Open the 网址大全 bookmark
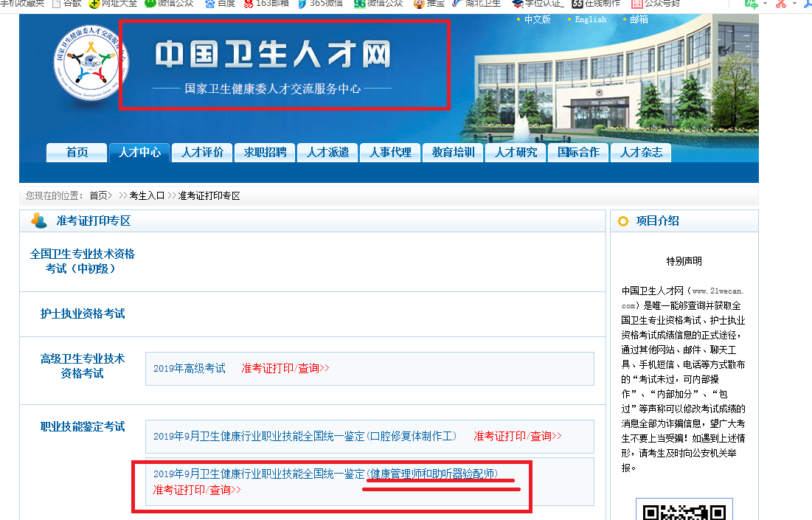 [x=113, y=4]
